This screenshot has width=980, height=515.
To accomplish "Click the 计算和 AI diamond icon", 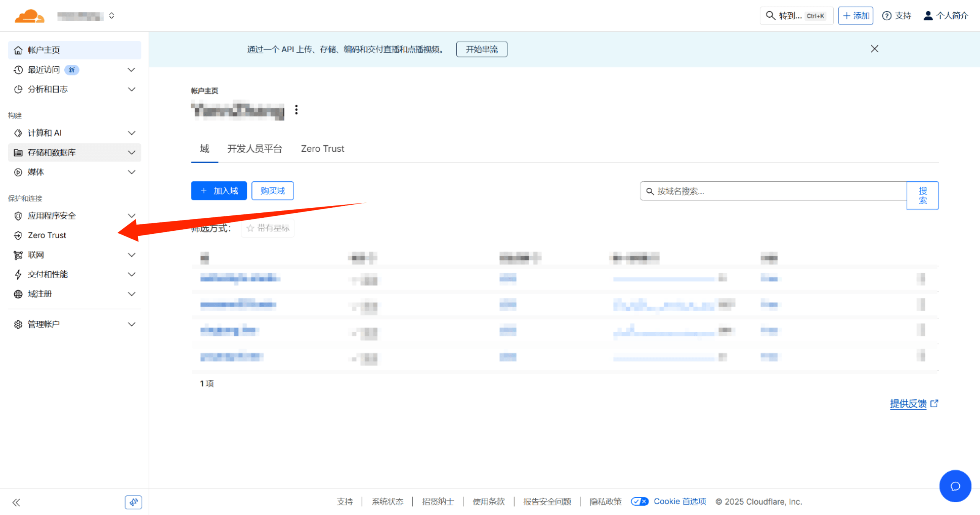I will point(18,133).
